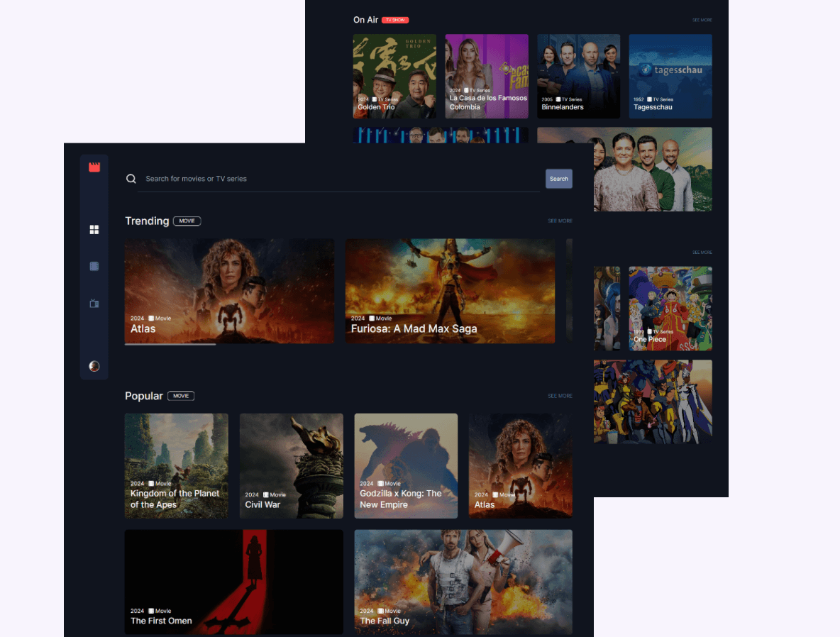Open the user profile avatar
This screenshot has width=840, height=637.
94,367
